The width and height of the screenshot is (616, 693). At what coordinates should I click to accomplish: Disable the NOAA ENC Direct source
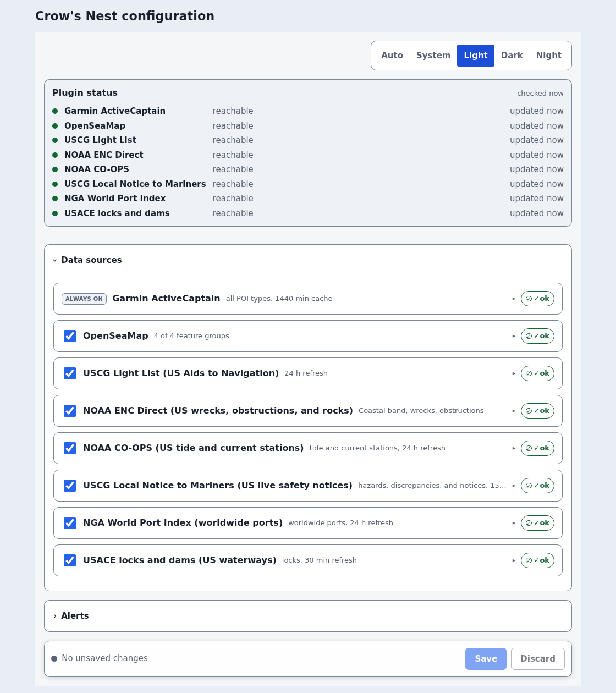(70, 411)
